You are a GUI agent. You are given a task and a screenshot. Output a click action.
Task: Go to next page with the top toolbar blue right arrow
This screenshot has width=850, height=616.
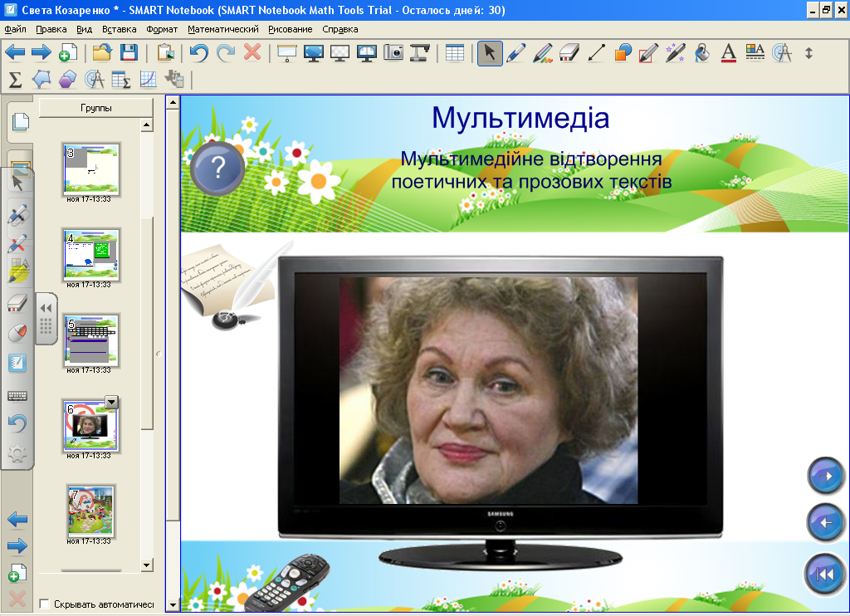42,53
